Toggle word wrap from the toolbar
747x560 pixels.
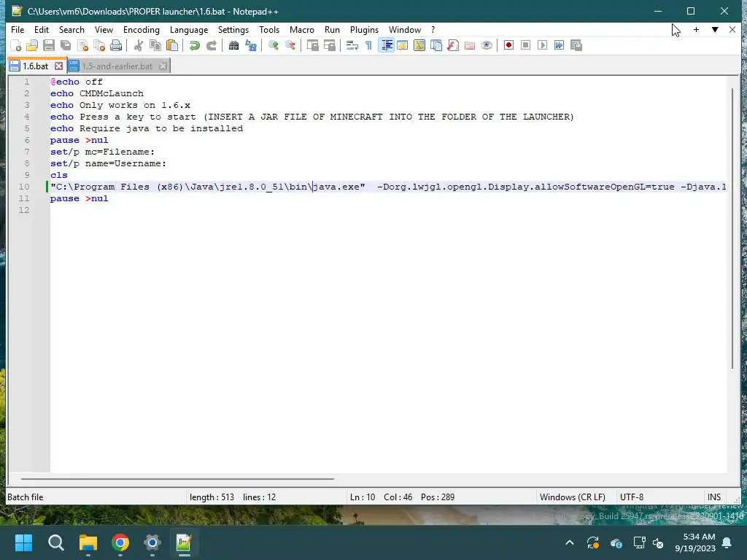point(352,45)
